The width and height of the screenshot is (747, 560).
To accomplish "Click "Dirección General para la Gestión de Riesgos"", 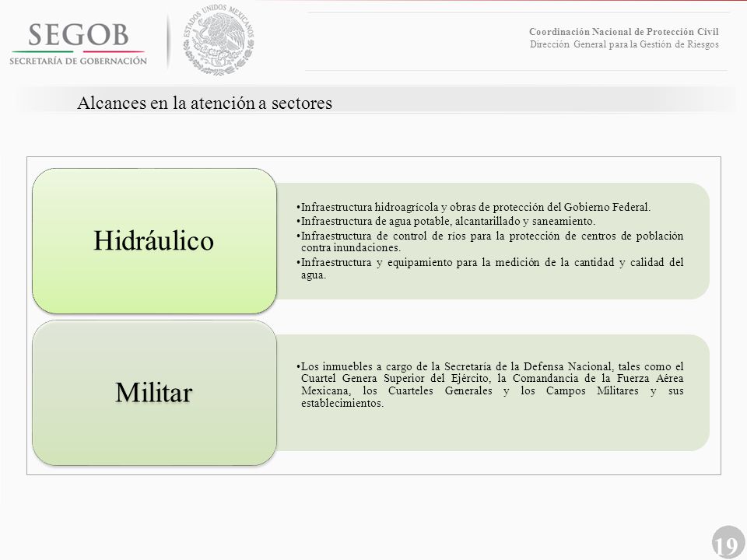I will [624, 44].
